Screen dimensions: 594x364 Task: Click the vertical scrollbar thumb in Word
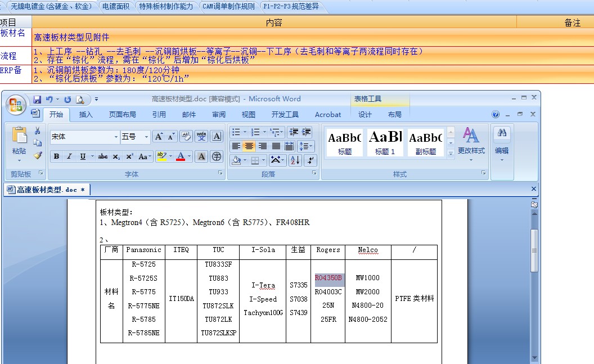(x=534, y=250)
